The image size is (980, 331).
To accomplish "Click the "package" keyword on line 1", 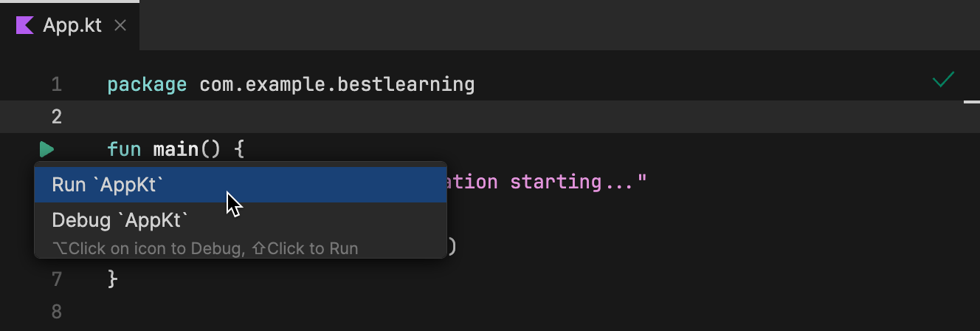I will click(x=147, y=85).
